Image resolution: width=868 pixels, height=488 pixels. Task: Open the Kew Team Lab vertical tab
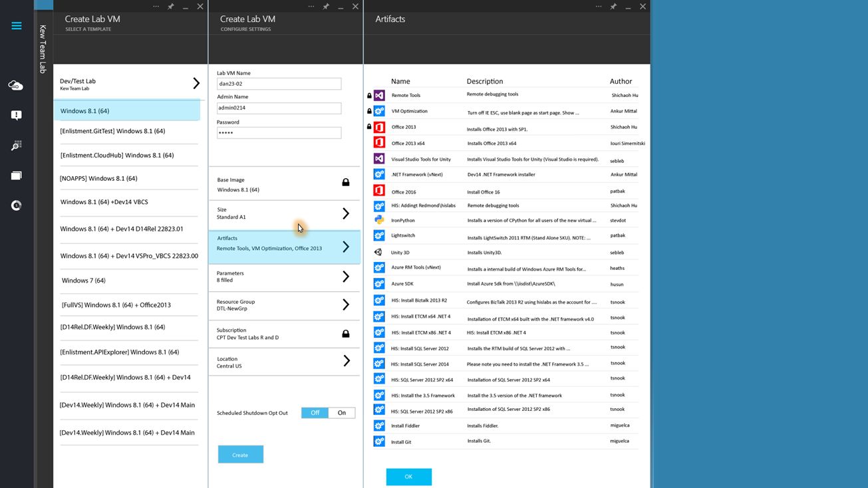click(43, 49)
